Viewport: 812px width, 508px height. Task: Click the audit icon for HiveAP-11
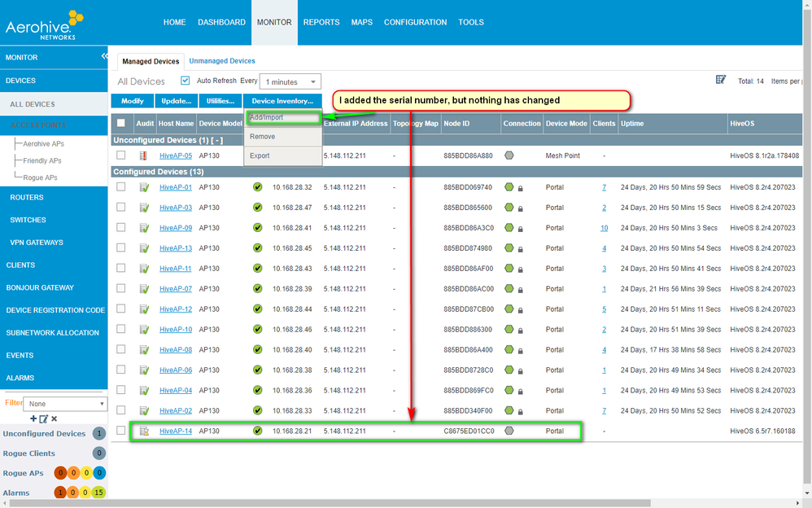(144, 269)
